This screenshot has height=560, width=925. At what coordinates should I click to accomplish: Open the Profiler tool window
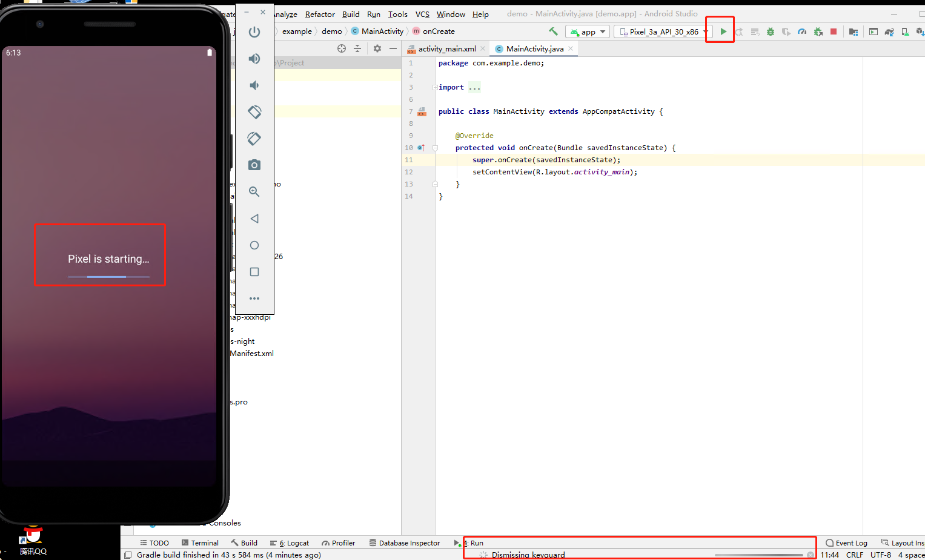pos(338,543)
